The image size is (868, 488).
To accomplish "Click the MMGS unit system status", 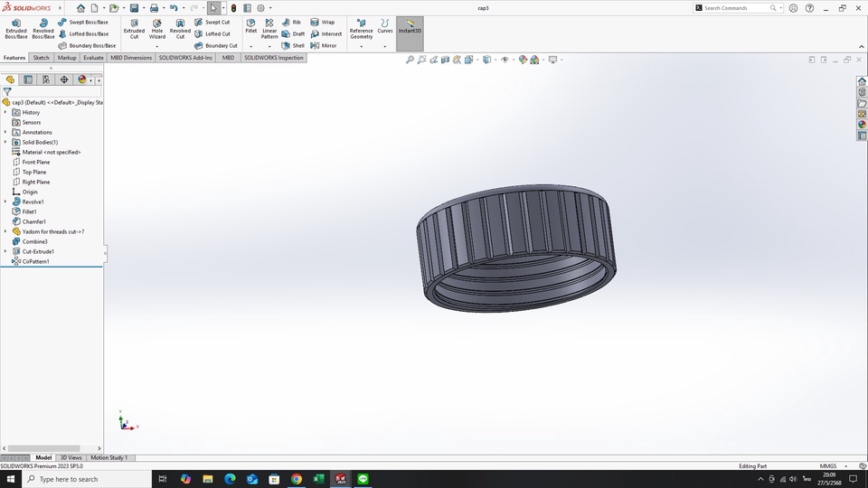I will point(828,466).
